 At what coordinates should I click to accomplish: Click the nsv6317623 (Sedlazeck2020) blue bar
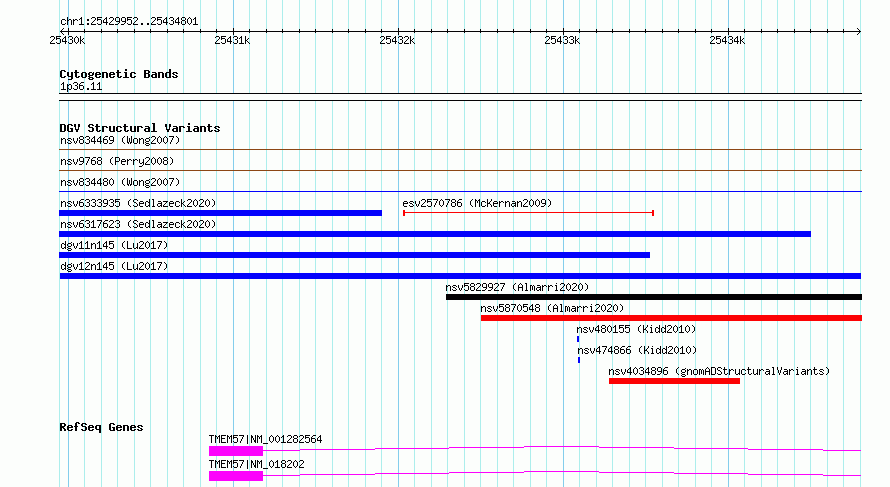click(435, 234)
